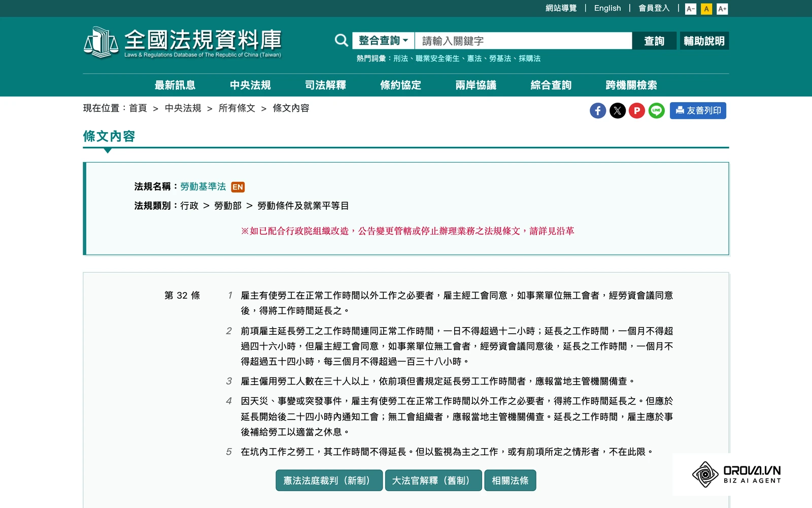Open the 綜合查詢 menu

(551, 85)
